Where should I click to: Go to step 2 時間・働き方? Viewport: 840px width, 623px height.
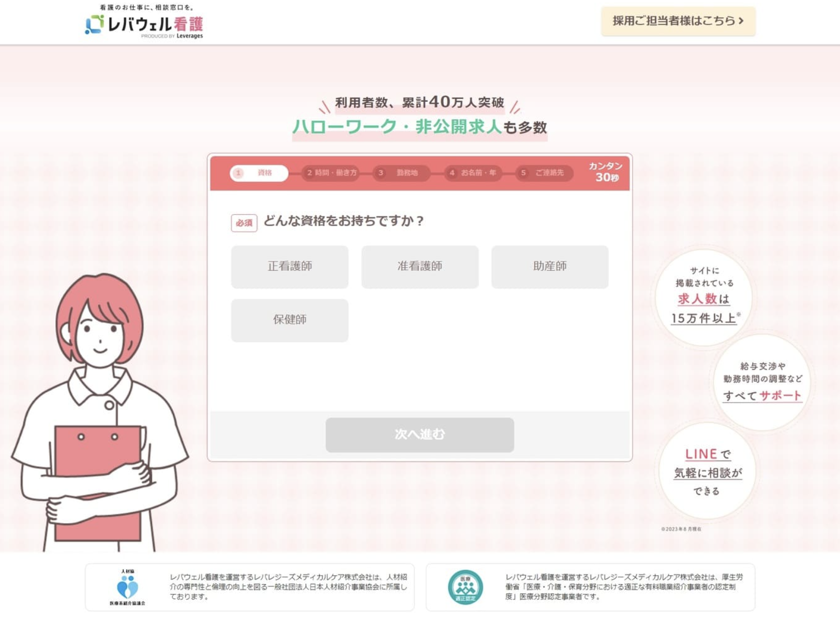coord(332,173)
